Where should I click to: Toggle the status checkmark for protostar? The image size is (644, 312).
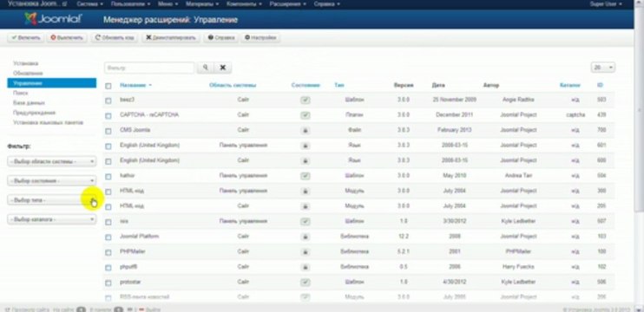coord(306,283)
